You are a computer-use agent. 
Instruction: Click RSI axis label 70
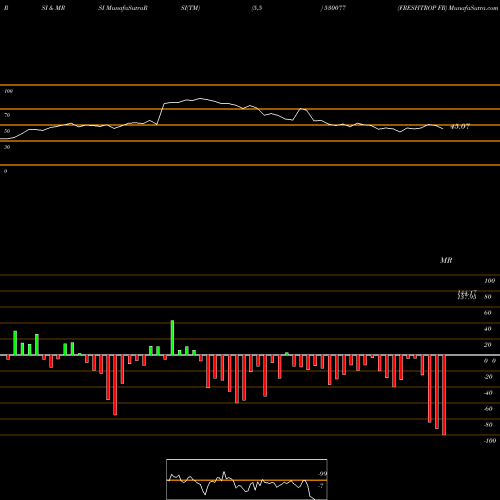click(x=7, y=115)
